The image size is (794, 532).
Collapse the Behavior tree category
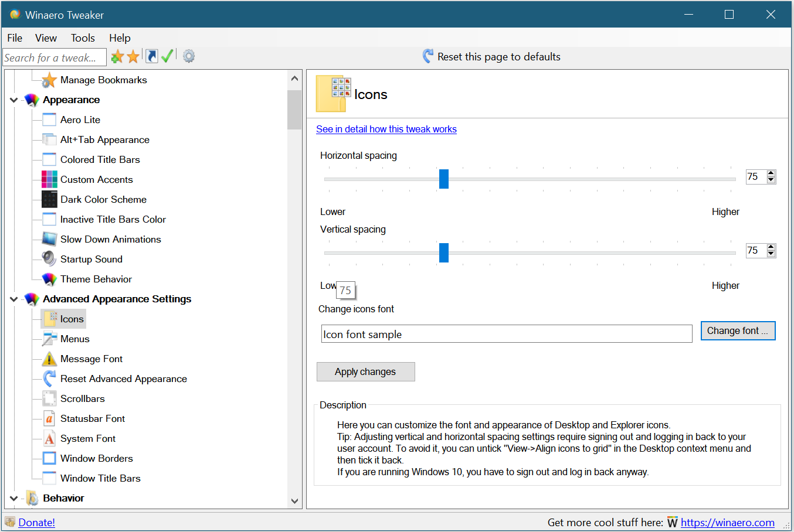(13, 499)
